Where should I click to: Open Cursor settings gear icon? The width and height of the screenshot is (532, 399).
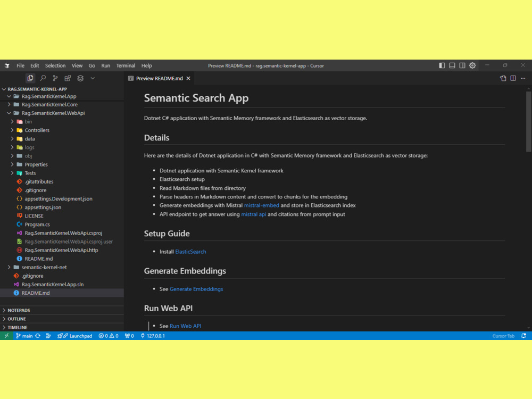[x=472, y=65]
